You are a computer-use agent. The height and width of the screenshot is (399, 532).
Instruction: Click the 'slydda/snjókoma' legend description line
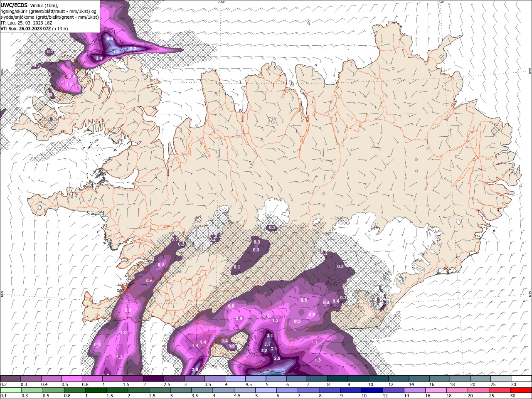point(50,17)
